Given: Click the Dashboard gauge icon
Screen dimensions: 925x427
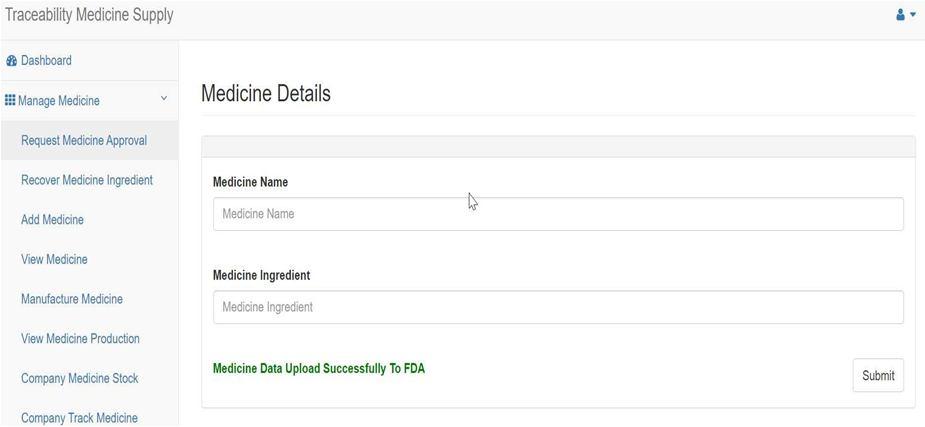Looking at the screenshot, I should pyautogui.click(x=11, y=61).
